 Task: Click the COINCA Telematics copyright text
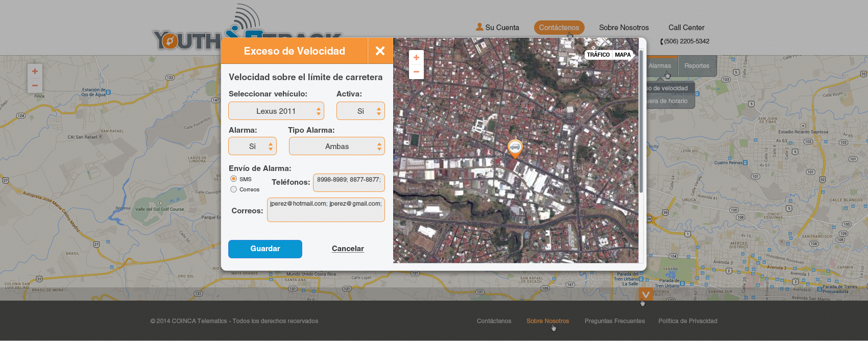point(234,321)
